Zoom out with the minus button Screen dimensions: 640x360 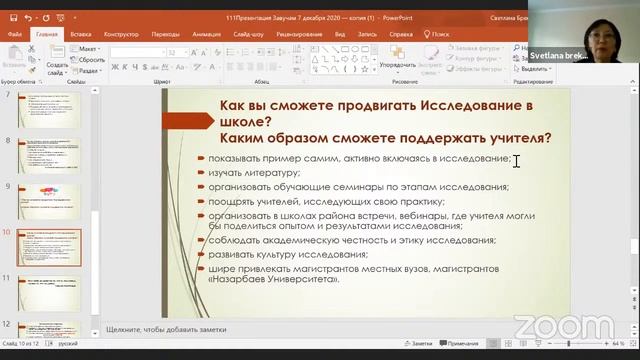pyautogui.click(x=550, y=344)
